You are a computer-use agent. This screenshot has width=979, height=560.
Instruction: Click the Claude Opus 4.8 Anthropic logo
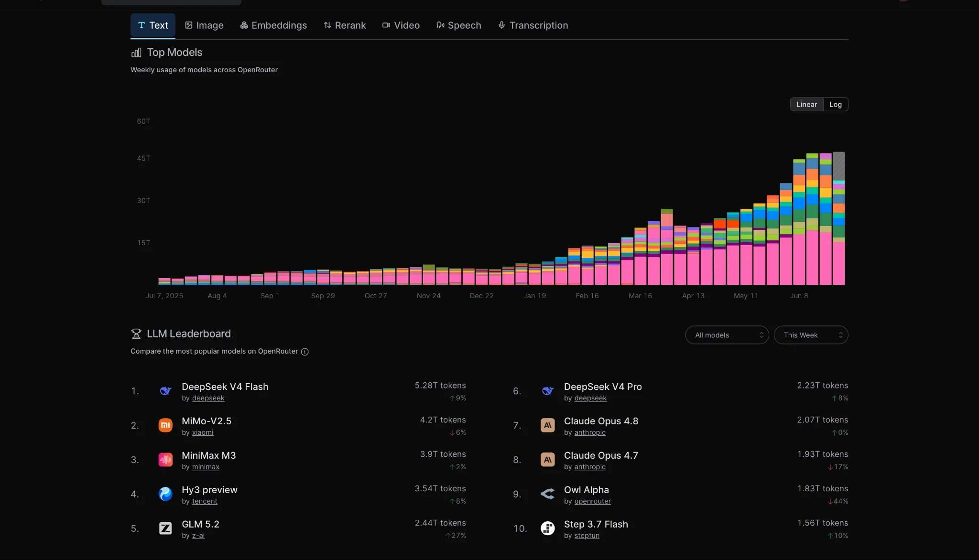(x=548, y=425)
